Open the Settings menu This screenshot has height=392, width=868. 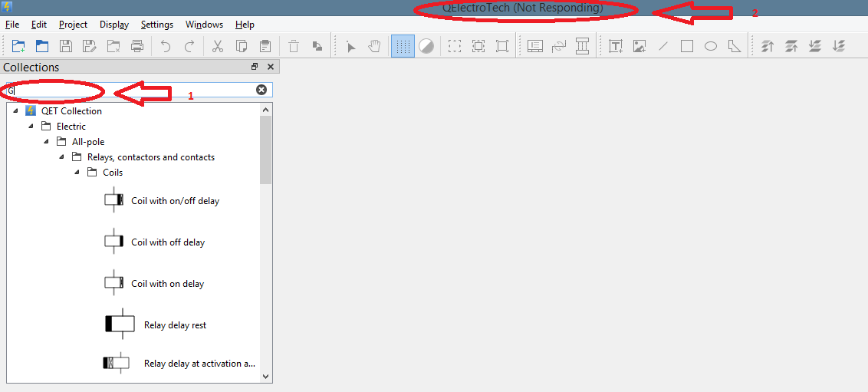156,25
